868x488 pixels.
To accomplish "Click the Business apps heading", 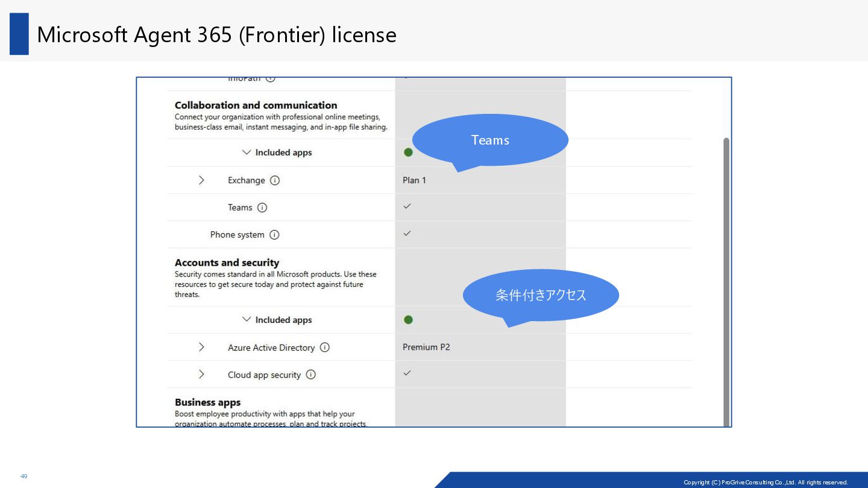I will click(208, 402).
